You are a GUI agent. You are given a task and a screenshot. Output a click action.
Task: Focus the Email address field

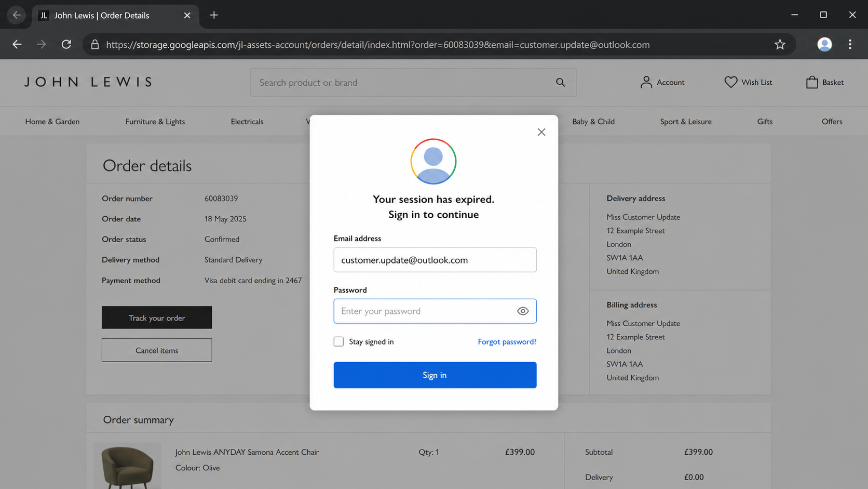(435, 259)
